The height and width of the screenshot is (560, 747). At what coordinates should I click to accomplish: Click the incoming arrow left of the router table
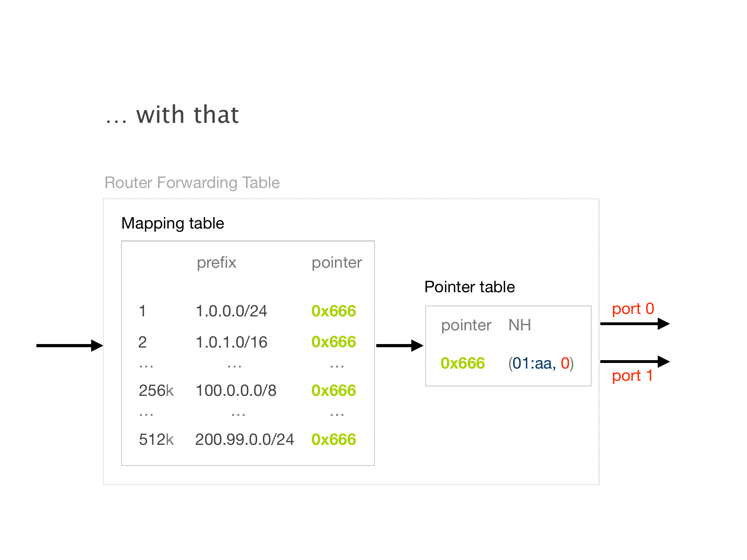click(x=69, y=345)
